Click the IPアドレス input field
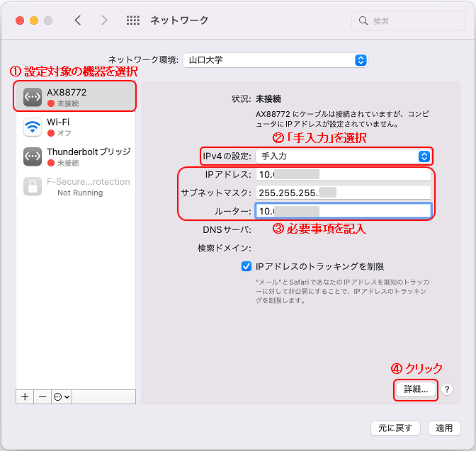 pos(343,174)
